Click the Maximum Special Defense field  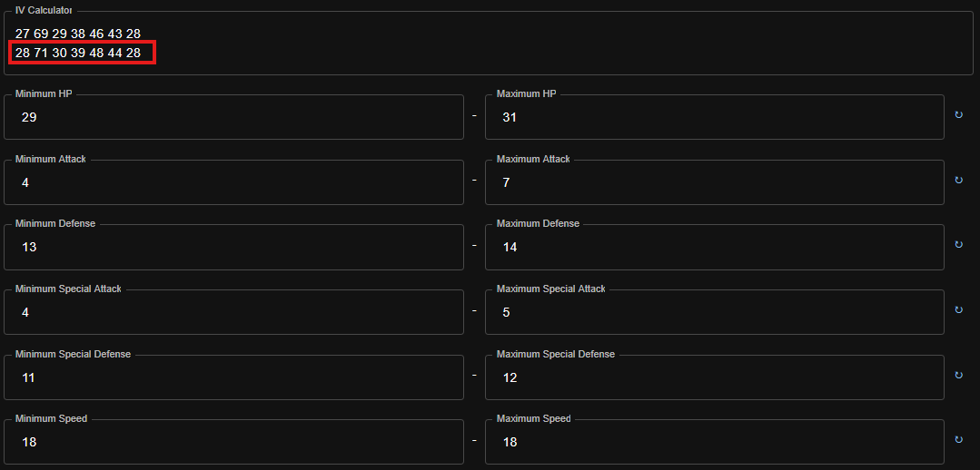pos(714,378)
